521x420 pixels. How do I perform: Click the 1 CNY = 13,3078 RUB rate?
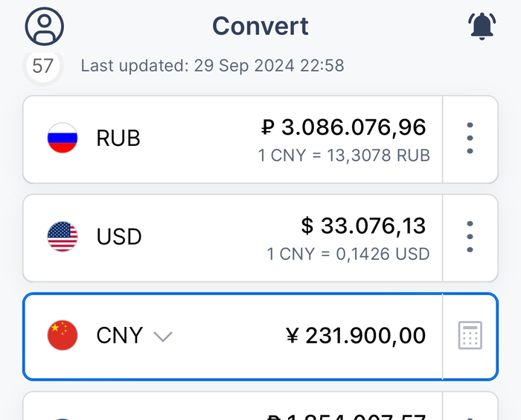click(344, 156)
